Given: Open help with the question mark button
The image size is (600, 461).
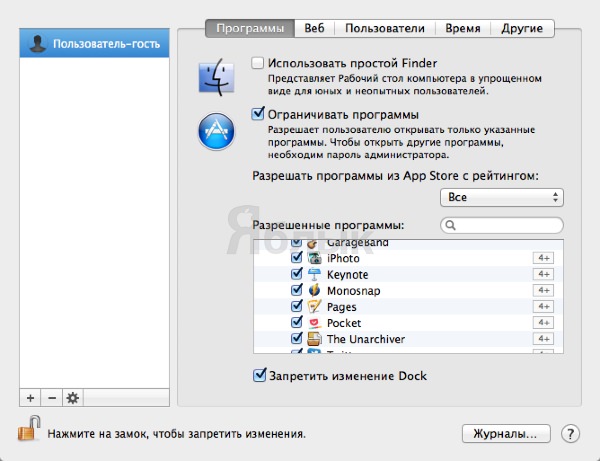Looking at the screenshot, I should 570,434.
